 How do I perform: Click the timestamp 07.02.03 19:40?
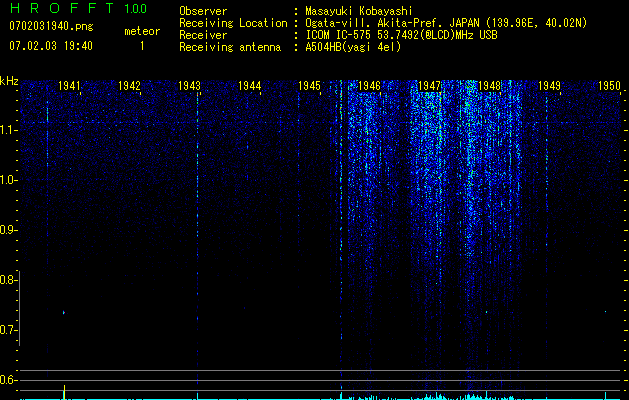tap(51, 46)
